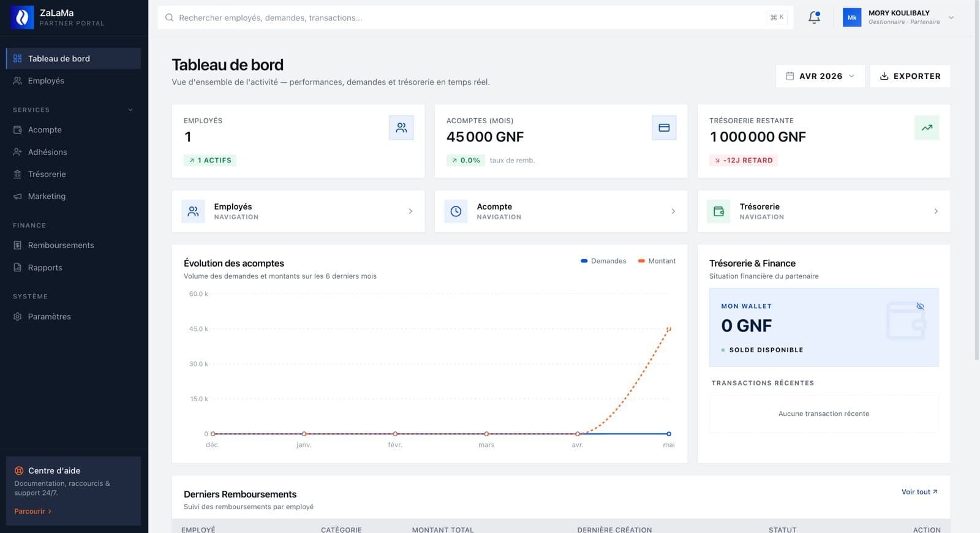This screenshot has height=533, width=980.
Task: Click the Exporter button
Action: tap(910, 76)
